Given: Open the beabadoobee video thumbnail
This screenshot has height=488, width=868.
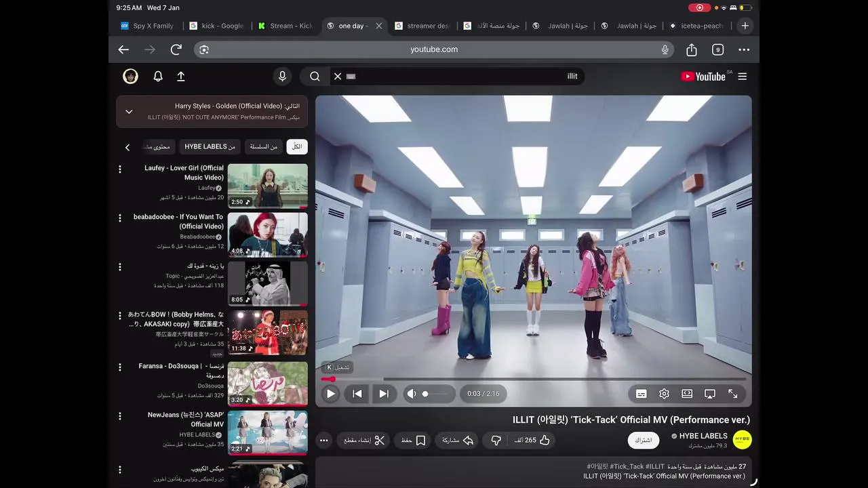Looking at the screenshot, I should click(267, 235).
